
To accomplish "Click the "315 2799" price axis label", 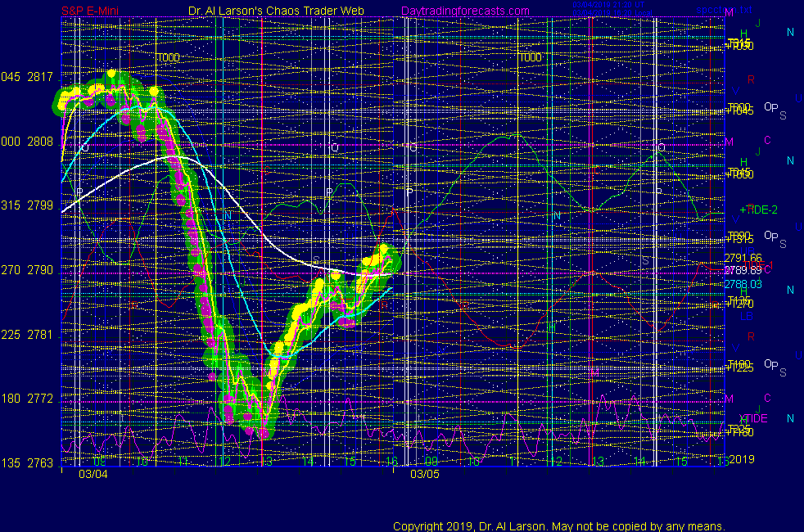I will tap(27, 205).
